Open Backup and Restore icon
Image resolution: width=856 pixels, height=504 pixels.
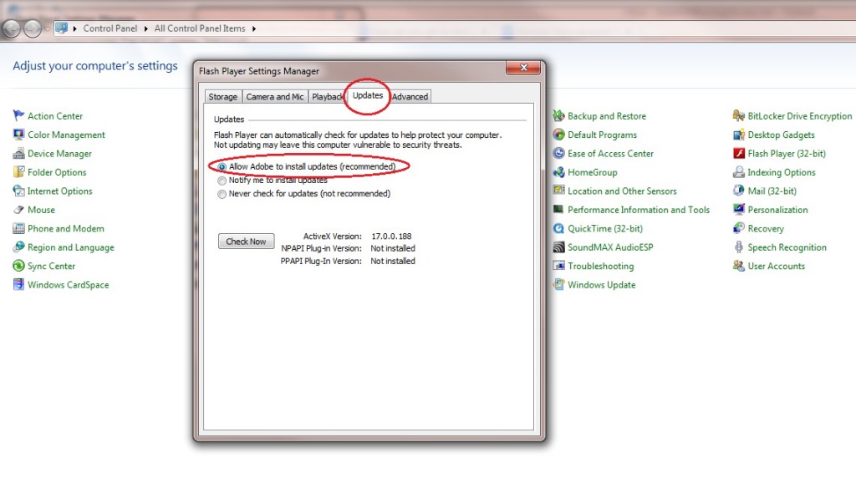coord(558,116)
